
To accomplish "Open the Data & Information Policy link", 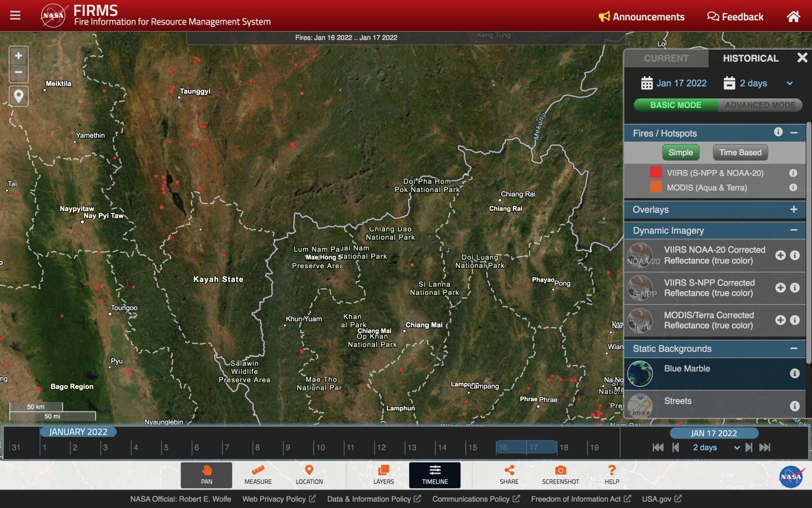I will point(373,499).
